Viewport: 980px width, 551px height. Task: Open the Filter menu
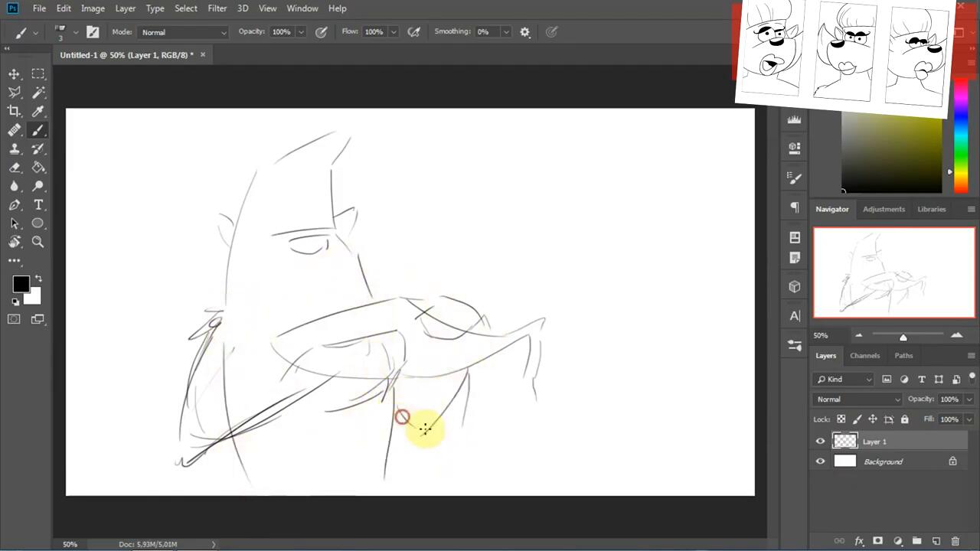tap(217, 8)
